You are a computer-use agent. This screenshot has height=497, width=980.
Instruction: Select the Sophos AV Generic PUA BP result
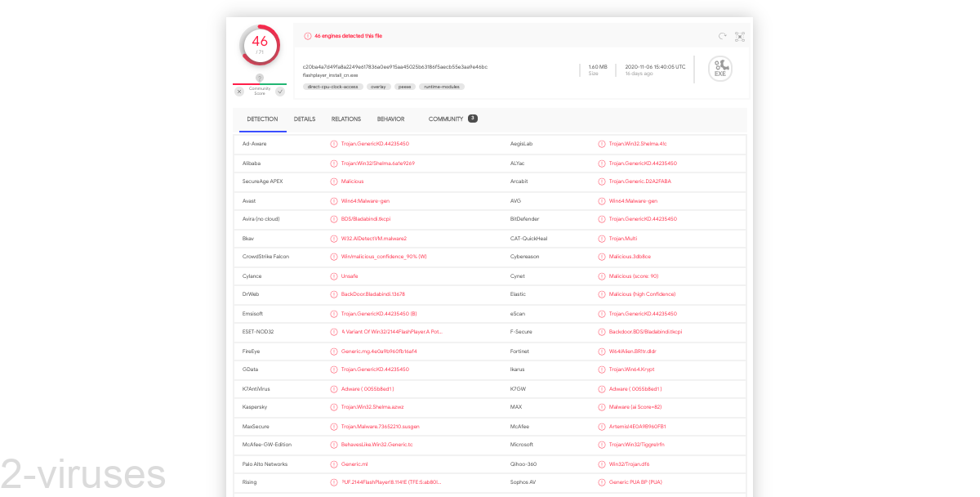click(635, 482)
